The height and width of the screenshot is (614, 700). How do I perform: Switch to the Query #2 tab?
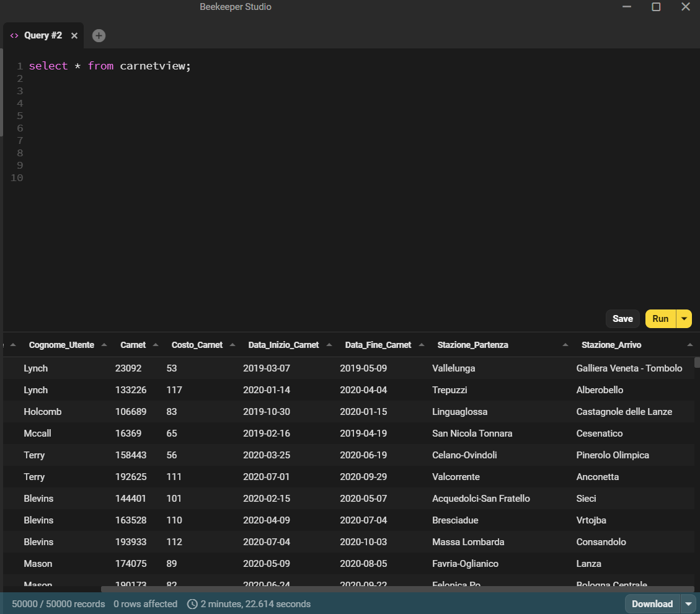coord(43,35)
